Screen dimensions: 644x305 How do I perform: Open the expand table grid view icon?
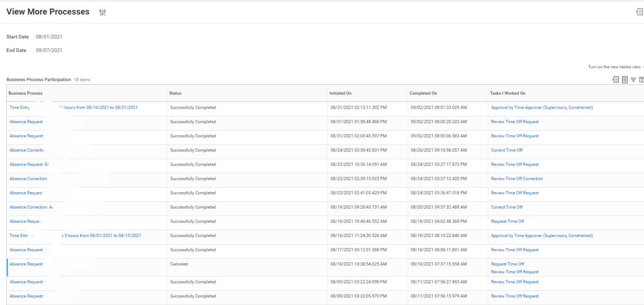[x=624, y=79]
